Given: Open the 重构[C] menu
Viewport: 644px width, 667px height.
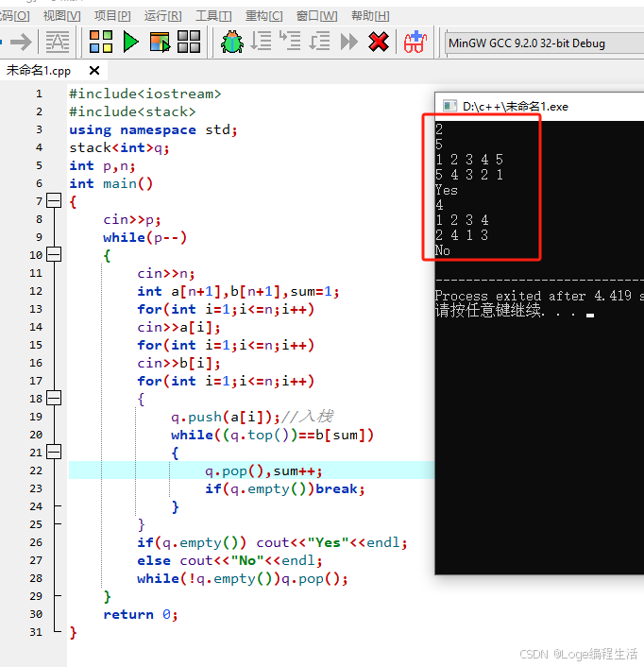Looking at the screenshot, I should [264, 16].
